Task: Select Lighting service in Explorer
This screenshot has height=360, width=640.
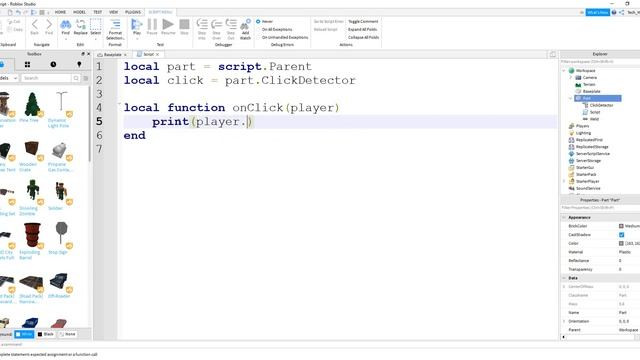Action: click(583, 133)
